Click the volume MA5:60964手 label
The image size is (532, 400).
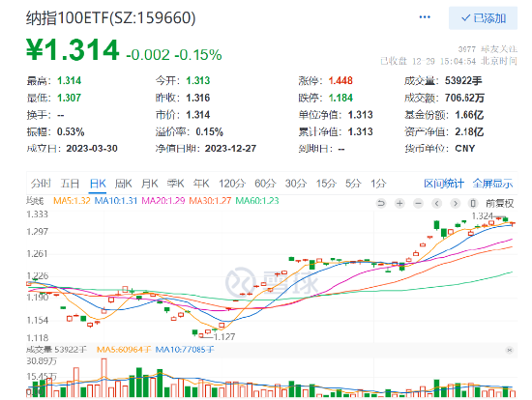124,349
